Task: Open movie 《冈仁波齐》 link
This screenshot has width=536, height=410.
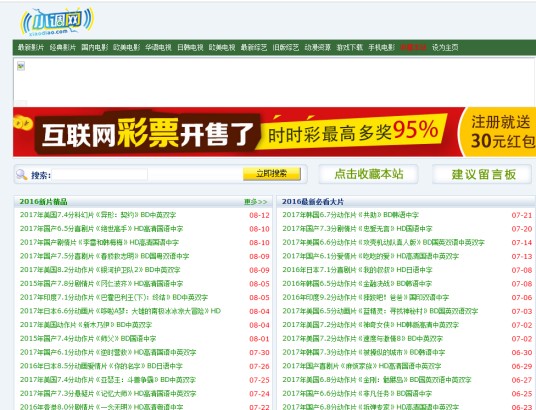Action: point(102,283)
